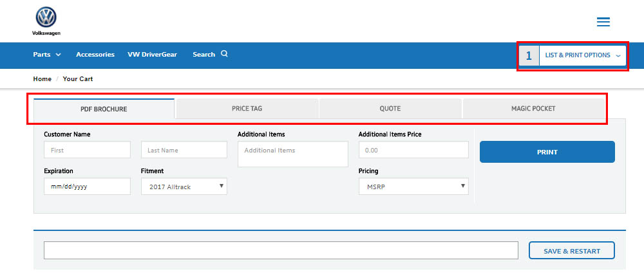Open VW DriverGear section
This screenshot has height=276, width=644.
(x=153, y=54)
